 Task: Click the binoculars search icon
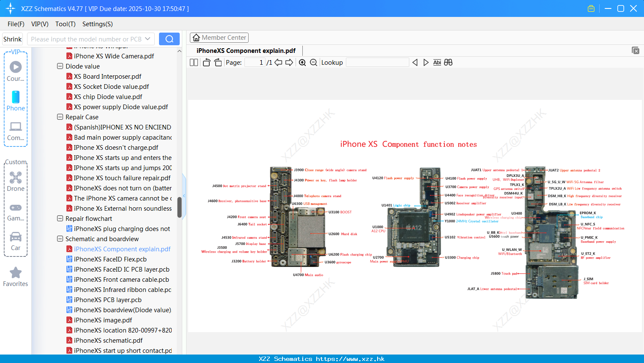448,63
